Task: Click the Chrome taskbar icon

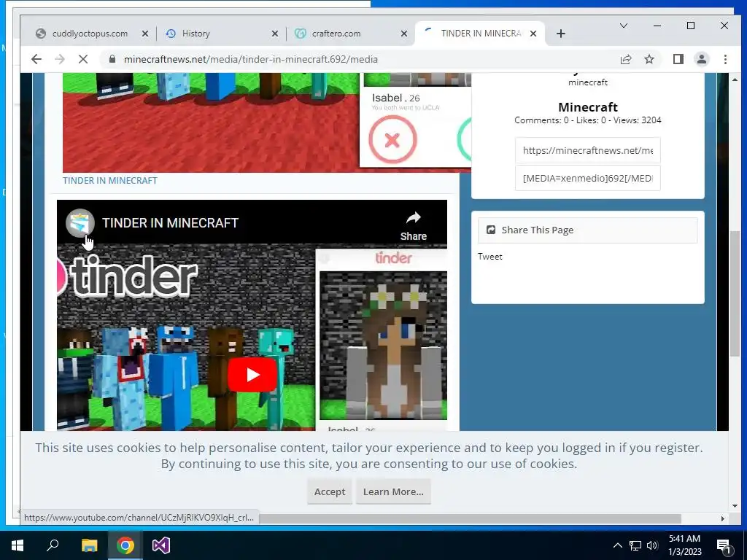Action: [125, 545]
